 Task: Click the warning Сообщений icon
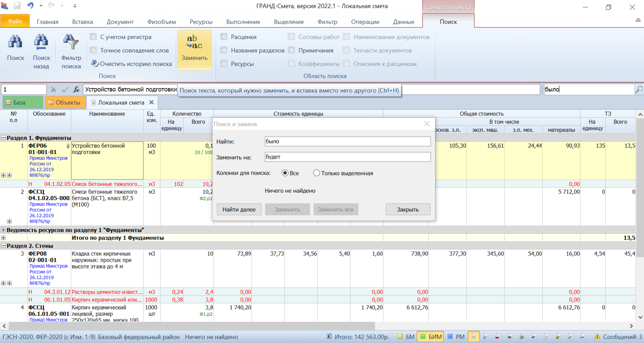pos(597,337)
